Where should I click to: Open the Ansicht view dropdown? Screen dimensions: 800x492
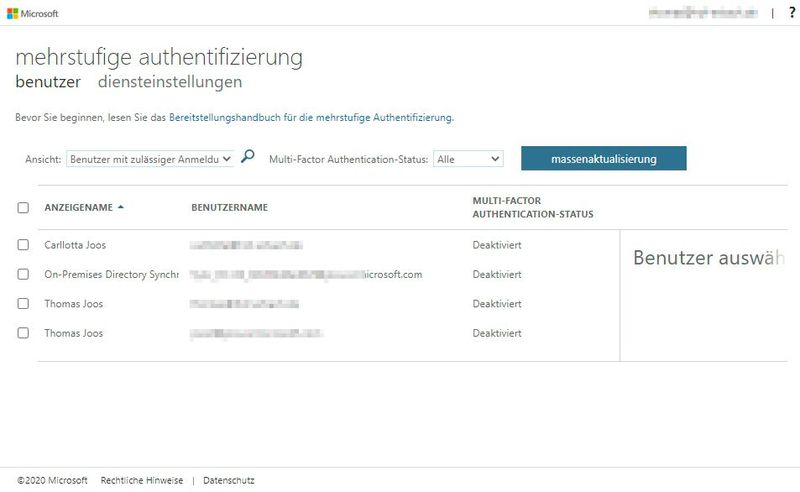click(150, 159)
